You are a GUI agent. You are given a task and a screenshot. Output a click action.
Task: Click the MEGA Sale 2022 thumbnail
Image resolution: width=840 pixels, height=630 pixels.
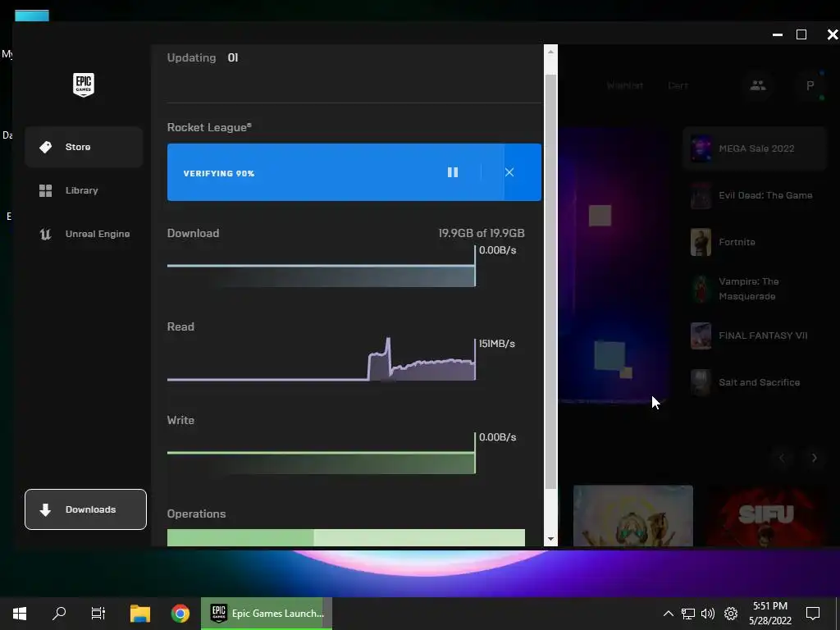[x=701, y=148]
